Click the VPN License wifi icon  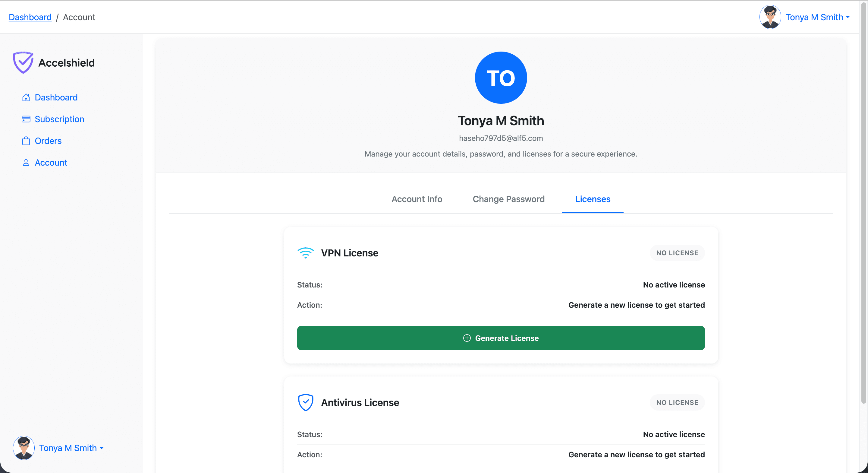pos(306,253)
